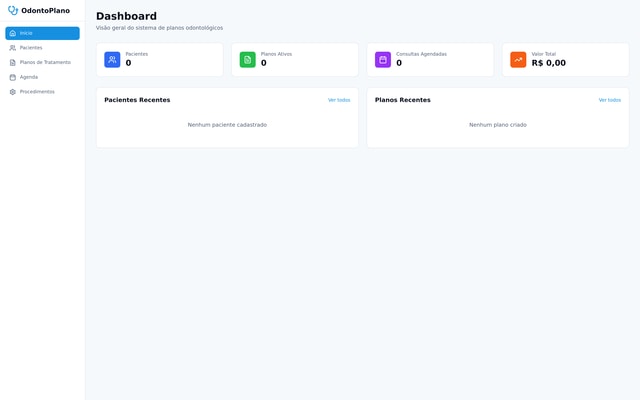Click the Dashboard page heading
The width and height of the screenshot is (640, 400).
pos(126,16)
